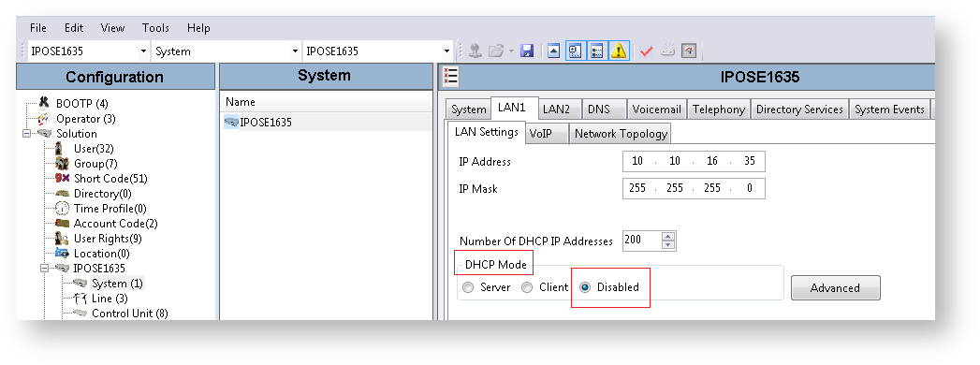Viewport: 980px width, 365px height.
Task: Open the third toolbar IPOSE1635 dropdown
Action: (x=446, y=51)
